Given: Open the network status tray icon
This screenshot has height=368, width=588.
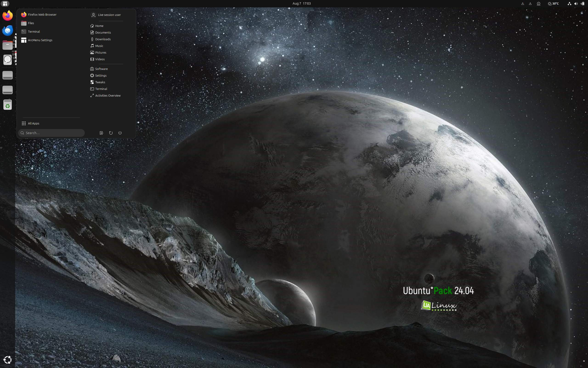Looking at the screenshot, I should [x=569, y=3].
